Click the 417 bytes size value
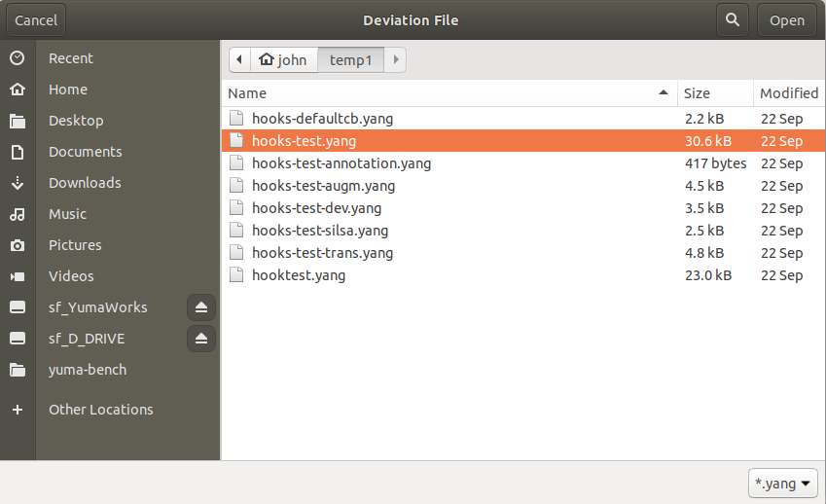826x504 pixels. tap(715, 163)
